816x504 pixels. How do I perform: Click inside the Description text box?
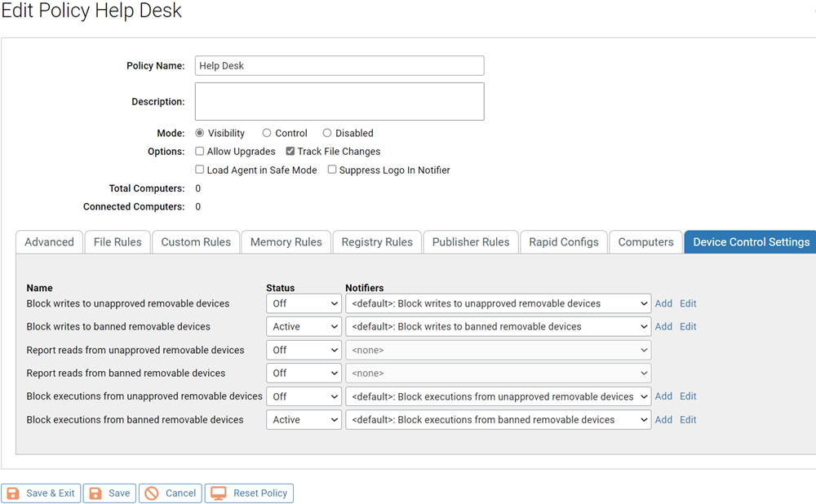point(339,101)
